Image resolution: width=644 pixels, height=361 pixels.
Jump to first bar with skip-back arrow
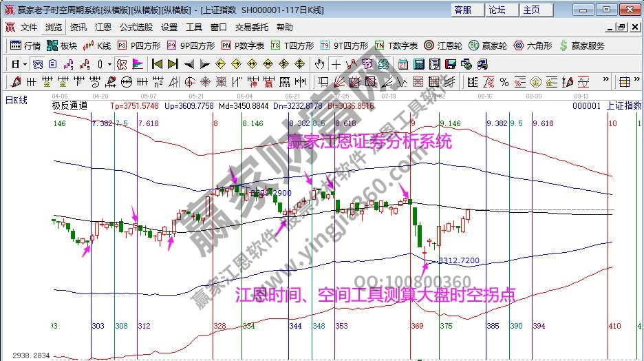coord(157,64)
